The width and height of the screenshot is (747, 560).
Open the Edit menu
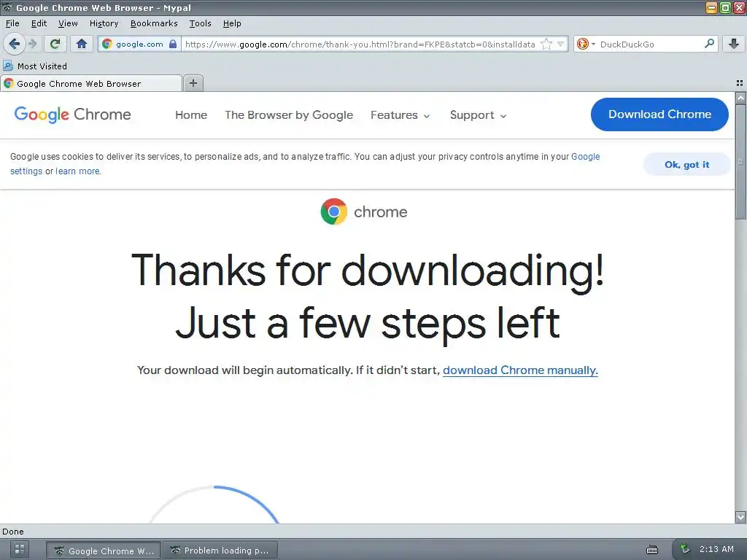click(x=39, y=23)
